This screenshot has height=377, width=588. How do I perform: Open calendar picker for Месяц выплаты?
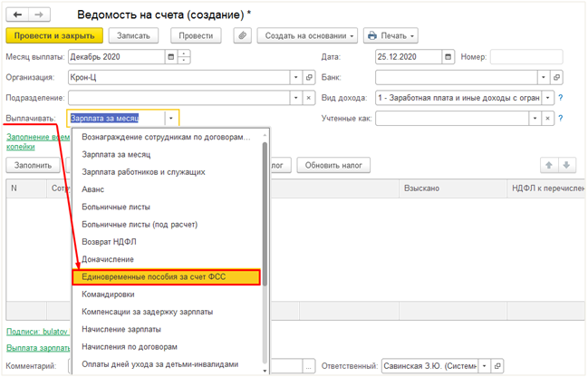coord(171,57)
